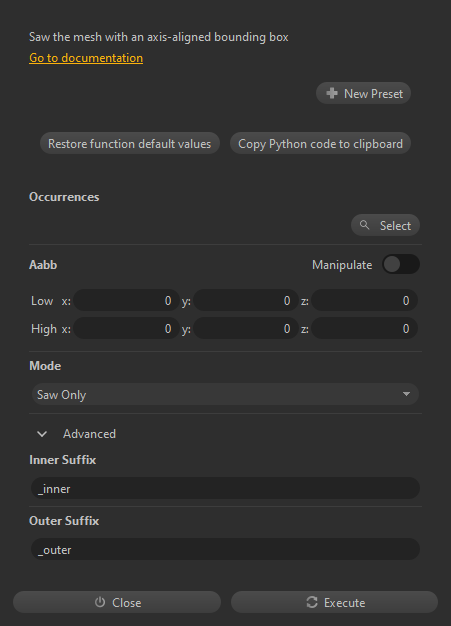Viewport: 451px width, 626px height.
Task: Click the High x value field
Action: coord(126,328)
